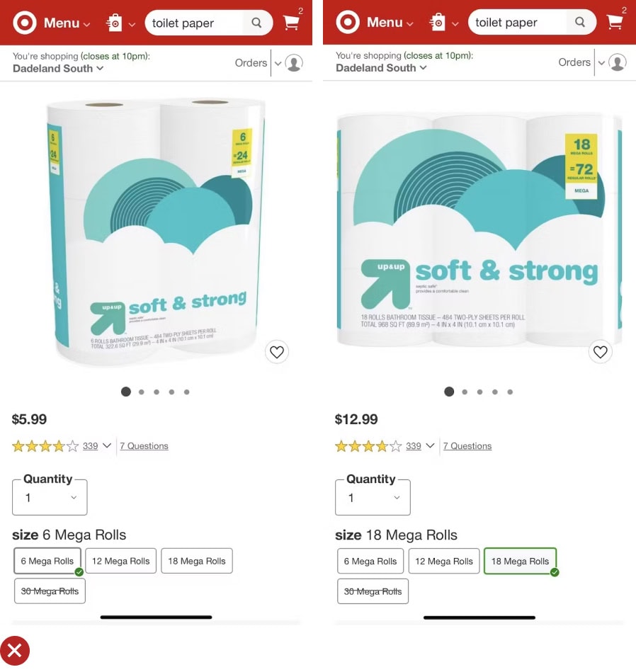Click the search magnifier in left search bar
The height and width of the screenshot is (672, 636).
256,23
